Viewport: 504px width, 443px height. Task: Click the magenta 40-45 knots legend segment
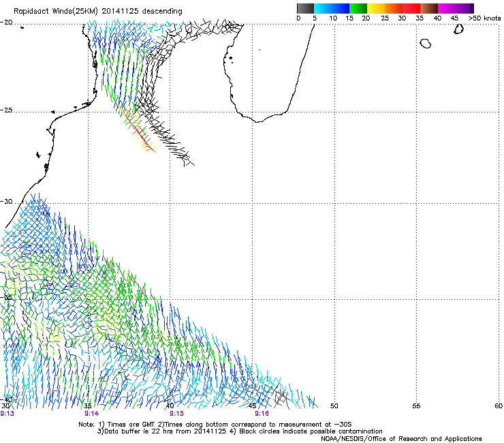(x=447, y=8)
